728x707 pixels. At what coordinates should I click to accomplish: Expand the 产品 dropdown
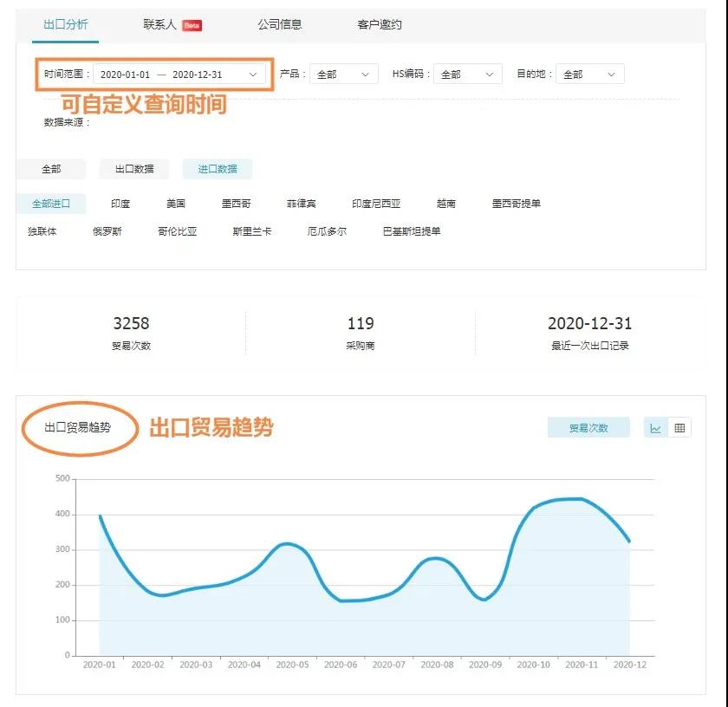pyautogui.click(x=343, y=75)
